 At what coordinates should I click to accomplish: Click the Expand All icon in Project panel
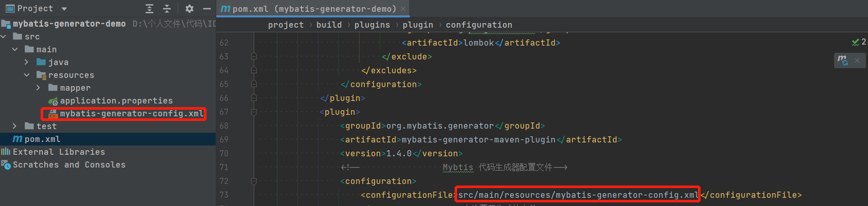(149, 9)
